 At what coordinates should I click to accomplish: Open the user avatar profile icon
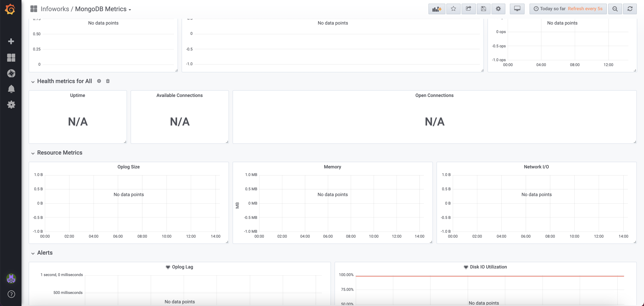[x=11, y=278]
